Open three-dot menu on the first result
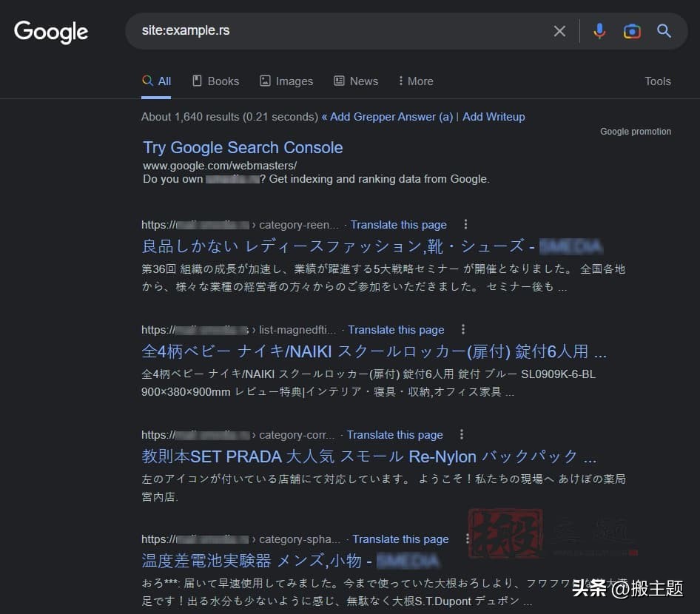Viewport: 700px width, 614px height. pyautogui.click(x=465, y=225)
